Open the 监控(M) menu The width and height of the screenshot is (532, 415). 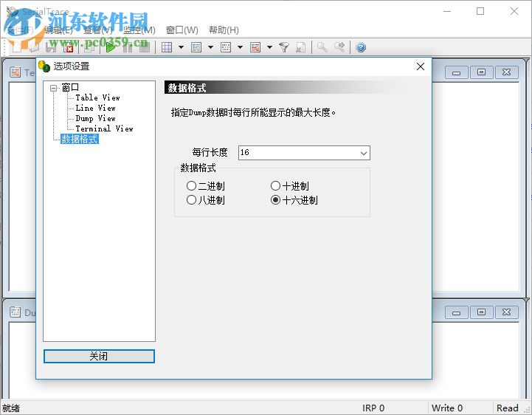pos(139,30)
